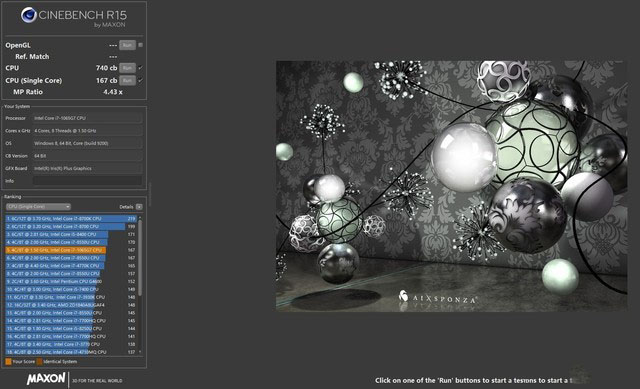Image resolution: width=640 pixels, height=389 pixels.
Task: Select rank 2 row i7-8700 scoring 199
Action: click(x=71, y=227)
